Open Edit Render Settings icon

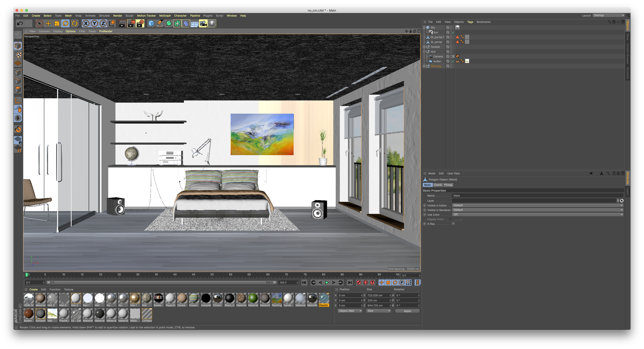[x=140, y=23]
